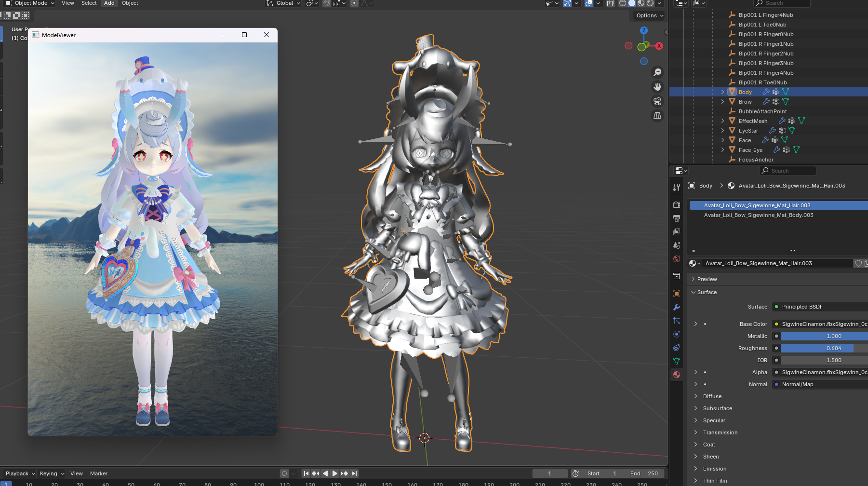Open the Scene properties tab
868x486 pixels.
(677, 245)
